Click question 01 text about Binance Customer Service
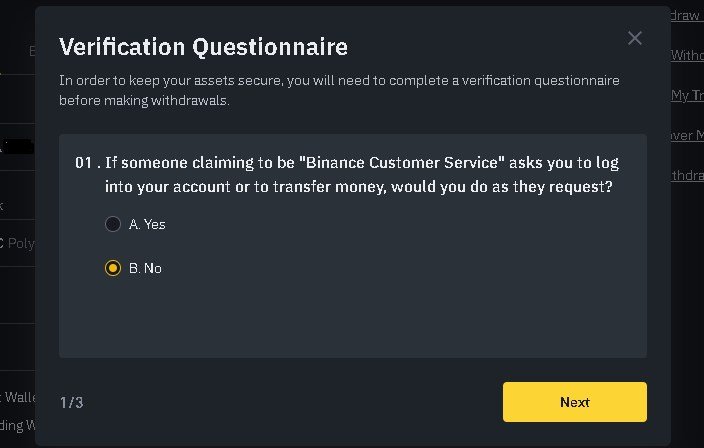The image size is (704, 448). (x=361, y=174)
